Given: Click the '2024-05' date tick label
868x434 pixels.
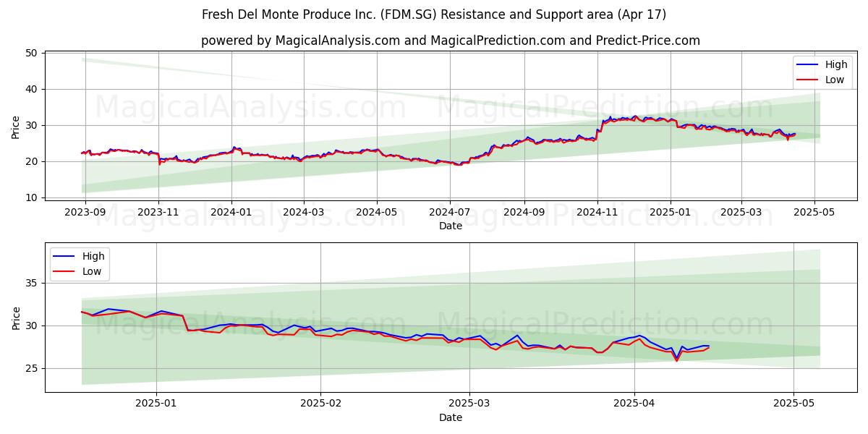Looking at the screenshot, I should 376,213.
